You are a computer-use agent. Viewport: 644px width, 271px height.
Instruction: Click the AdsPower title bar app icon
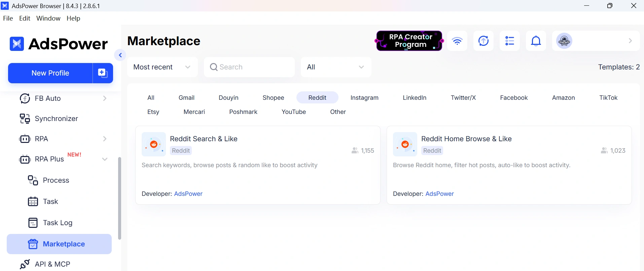5,6
